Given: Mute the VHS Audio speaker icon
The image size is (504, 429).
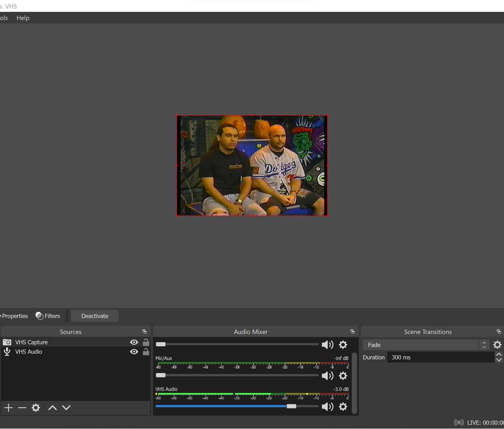Looking at the screenshot, I should tap(327, 406).
